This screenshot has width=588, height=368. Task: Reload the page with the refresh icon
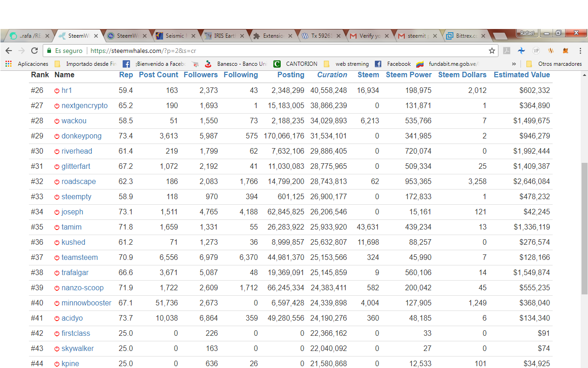click(34, 51)
